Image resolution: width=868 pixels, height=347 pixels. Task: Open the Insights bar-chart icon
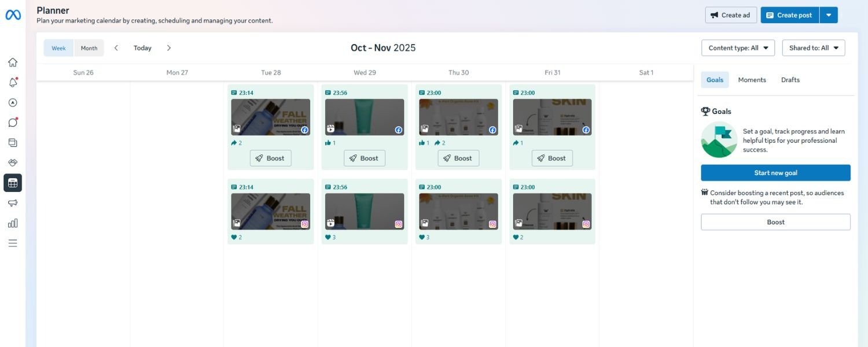13,223
